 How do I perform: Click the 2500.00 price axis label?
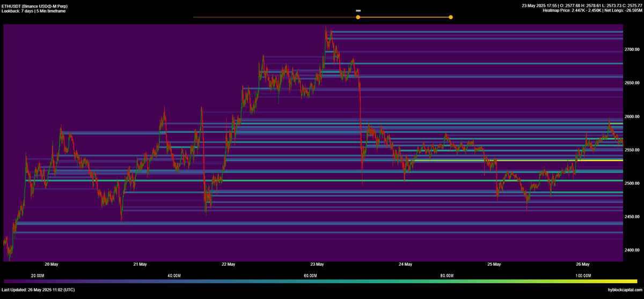(x=632, y=183)
